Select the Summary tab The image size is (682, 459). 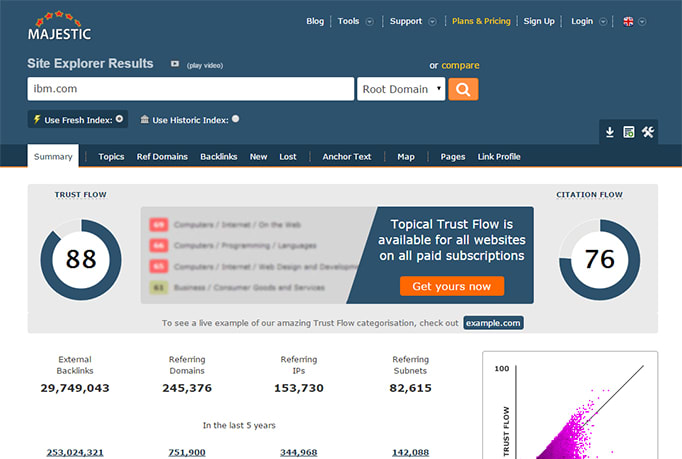tap(53, 156)
